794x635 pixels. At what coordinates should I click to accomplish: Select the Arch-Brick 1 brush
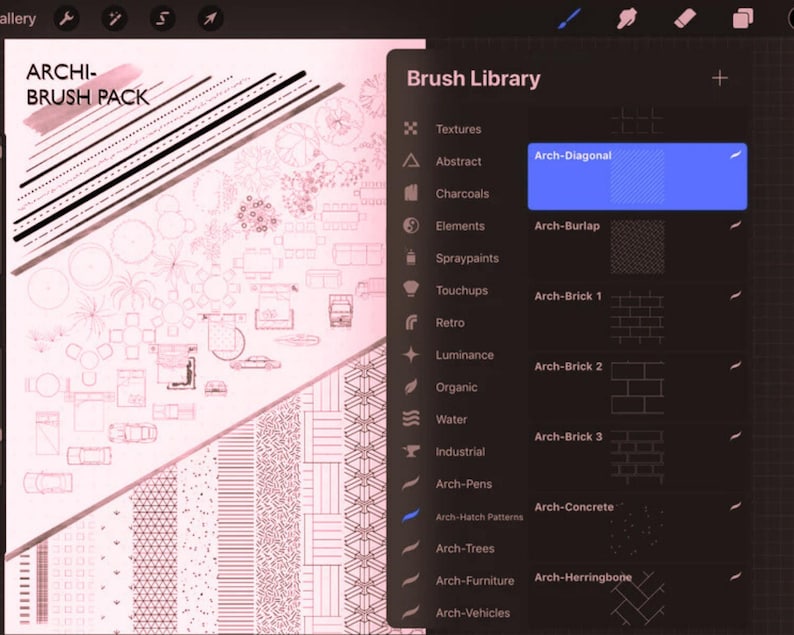point(637,317)
